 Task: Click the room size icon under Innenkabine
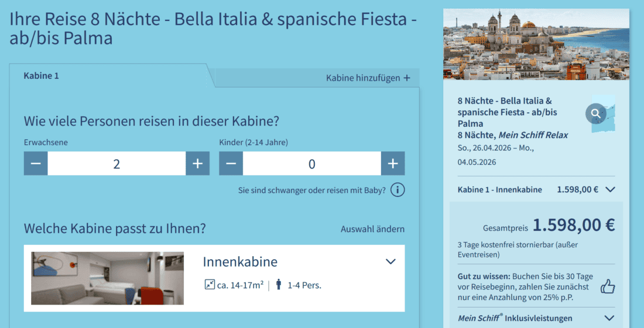click(210, 285)
